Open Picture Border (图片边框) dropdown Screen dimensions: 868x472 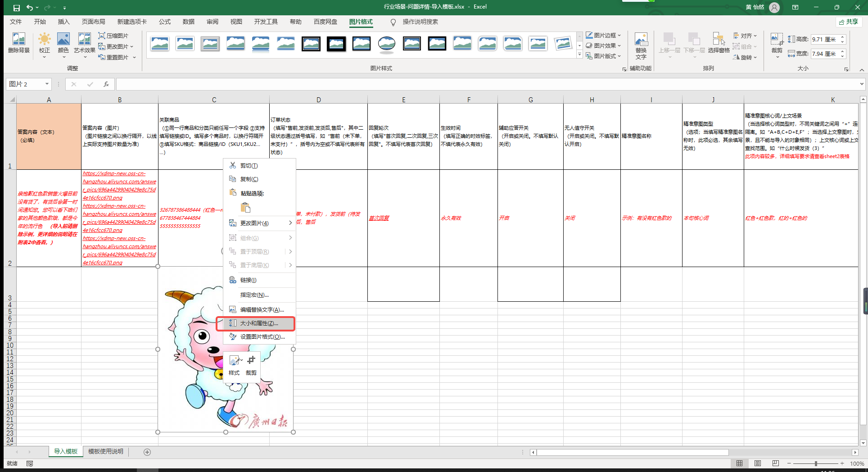(x=603, y=35)
